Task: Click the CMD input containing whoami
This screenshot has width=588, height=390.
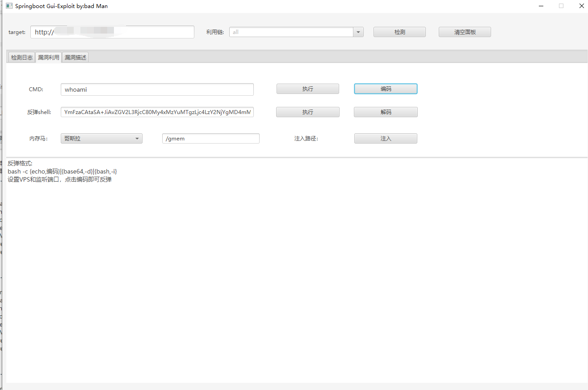Action: coord(157,89)
